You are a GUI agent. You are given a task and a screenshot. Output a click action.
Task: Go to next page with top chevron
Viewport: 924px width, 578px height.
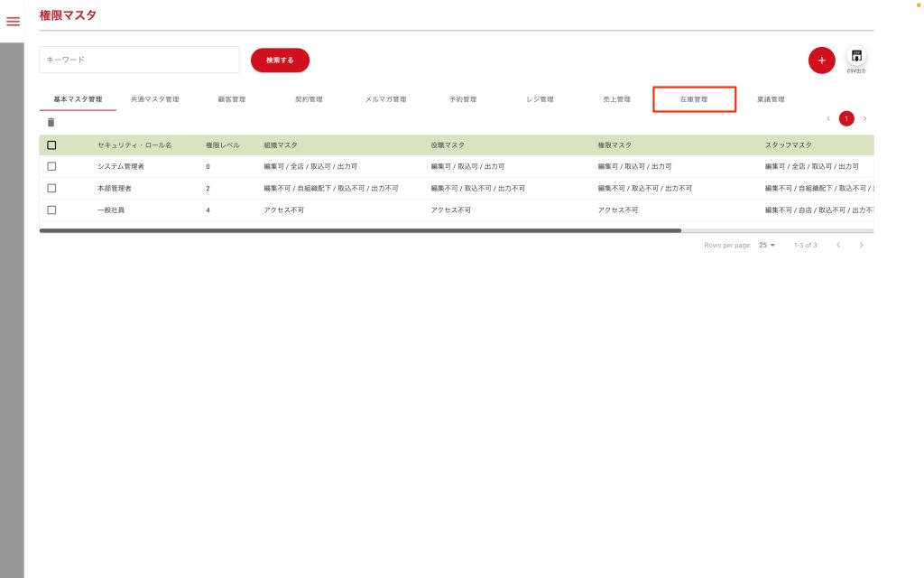[x=864, y=118]
